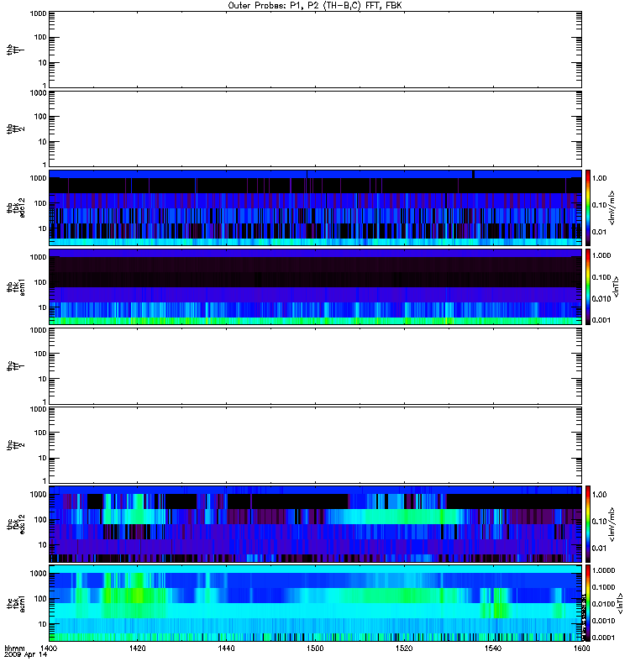Click the 100 y-axis tick of thc fff 2

tap(40, 433)
